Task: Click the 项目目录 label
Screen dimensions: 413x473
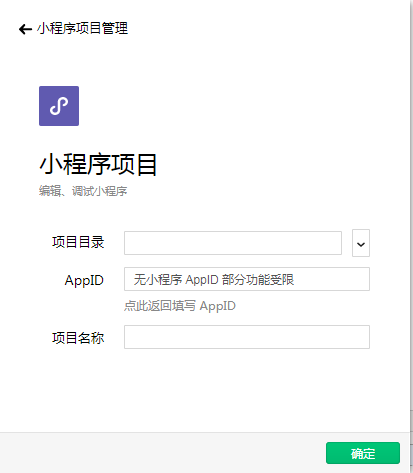Action: click(x=78, y=242)
